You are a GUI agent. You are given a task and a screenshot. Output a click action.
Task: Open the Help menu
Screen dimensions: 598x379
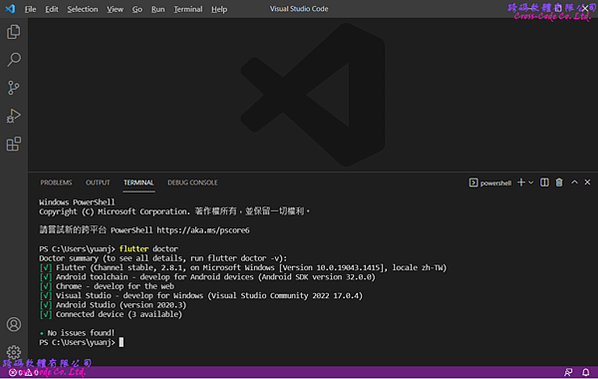[x=219, y=9]
